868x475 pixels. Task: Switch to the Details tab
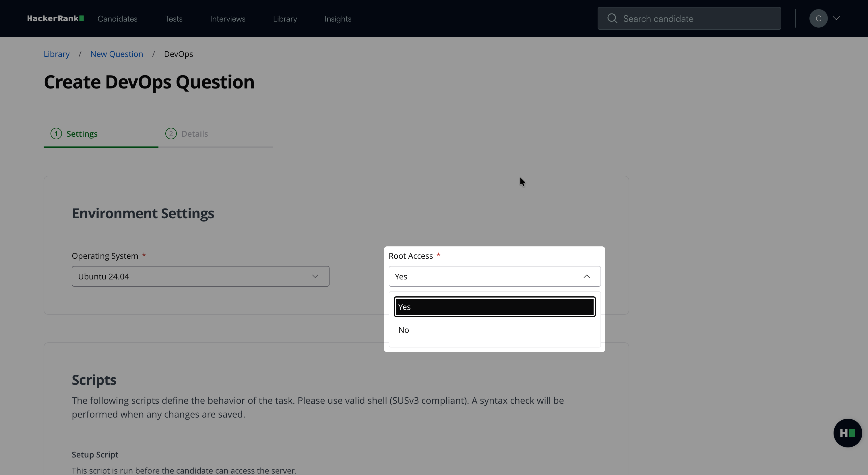194,134
